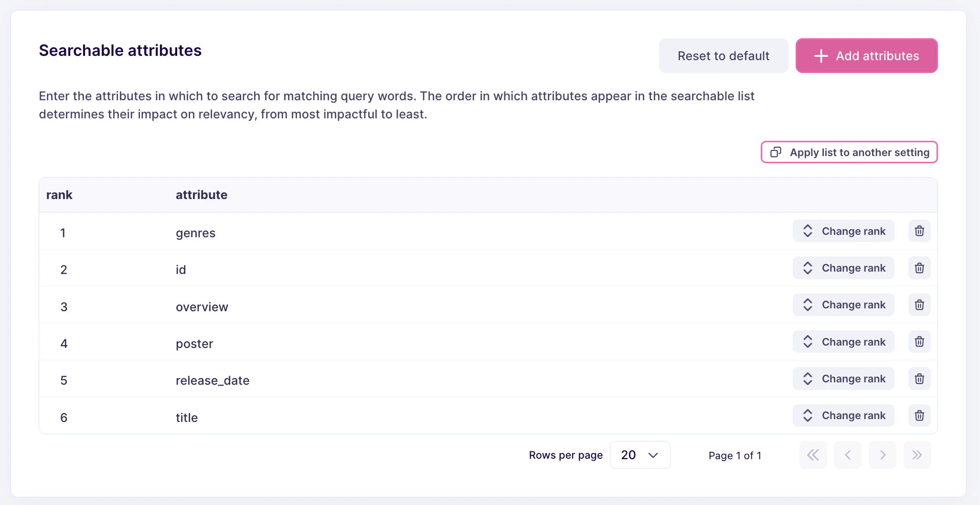
Task: Jump to first page with double-left chevron
Action: click(x=813, y=455)
